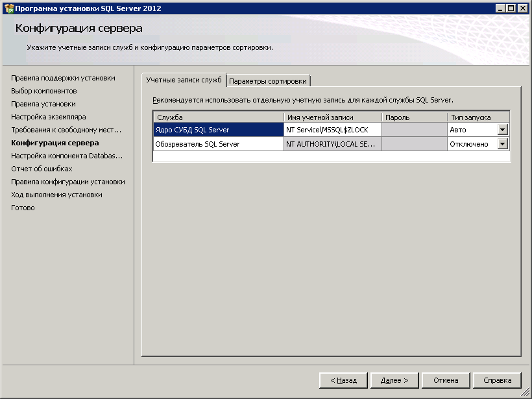Click the Тип запуска column header
The image size is (532, 399).
(x=478, y=117)
